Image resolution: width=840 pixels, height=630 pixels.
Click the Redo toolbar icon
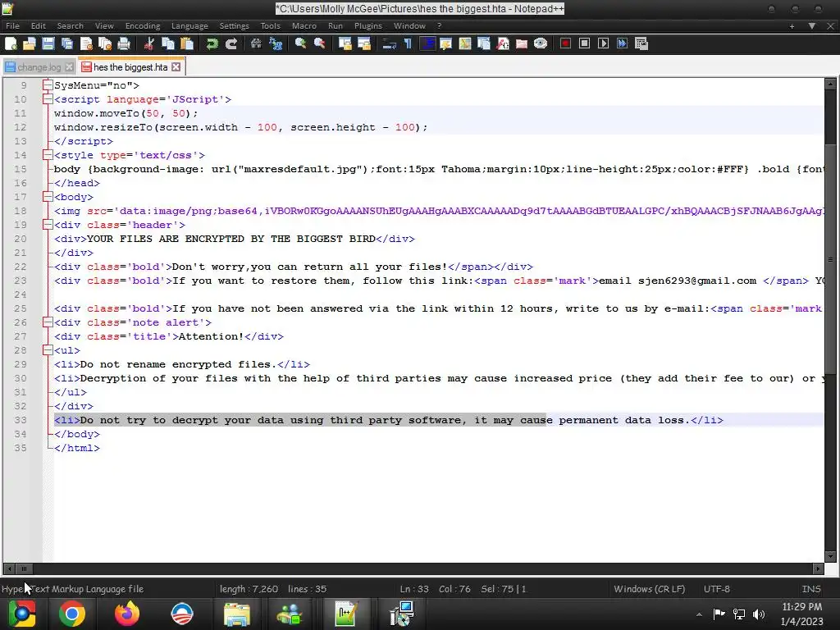[231, 44]
